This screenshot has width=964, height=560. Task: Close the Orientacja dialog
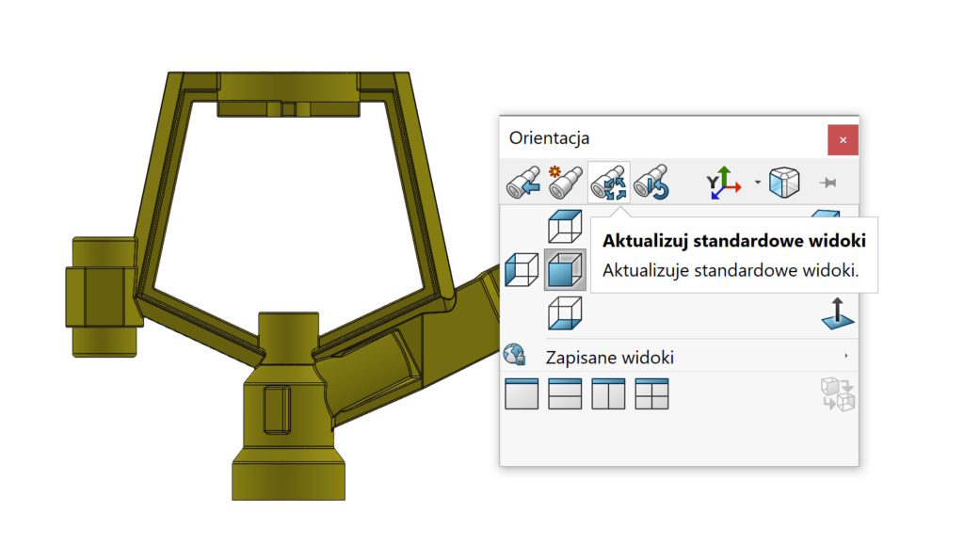click(x=843, y=140)
